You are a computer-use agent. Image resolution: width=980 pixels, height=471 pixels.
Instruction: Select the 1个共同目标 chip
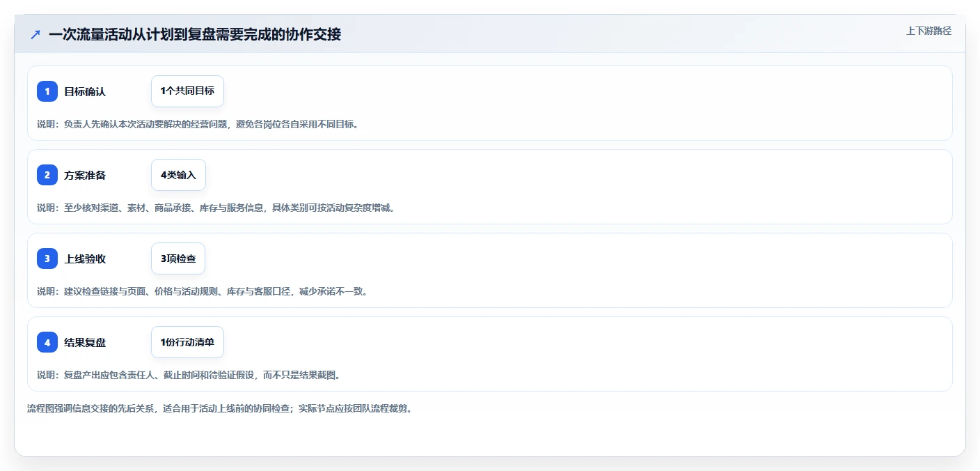(x=187, y=91)
